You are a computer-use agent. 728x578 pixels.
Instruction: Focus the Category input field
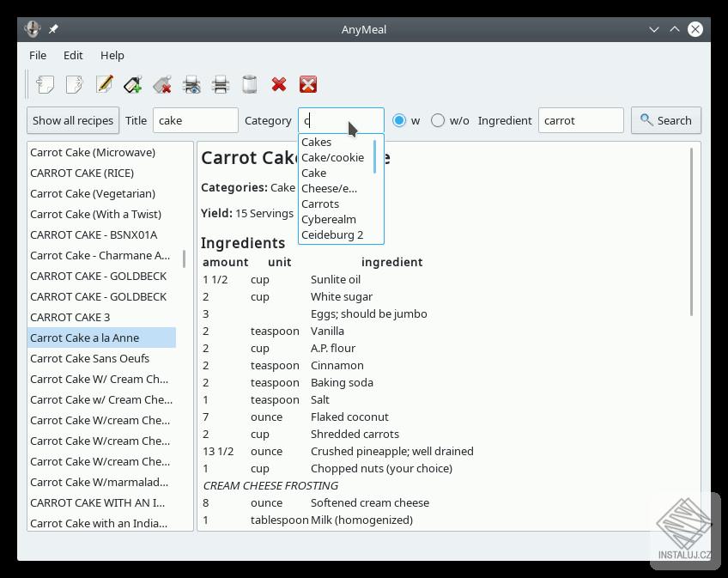coord(341,121)
